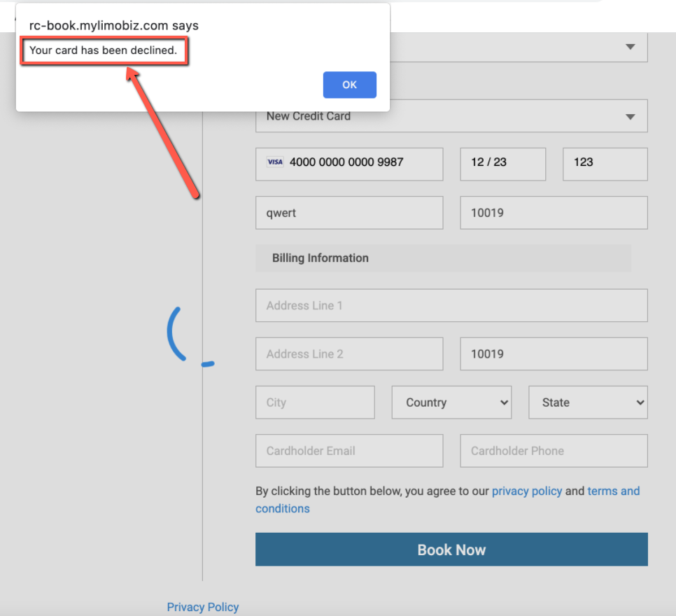This screenshot has width=676, height=616.
Task: Click the City input field
Action: [315, 402]
